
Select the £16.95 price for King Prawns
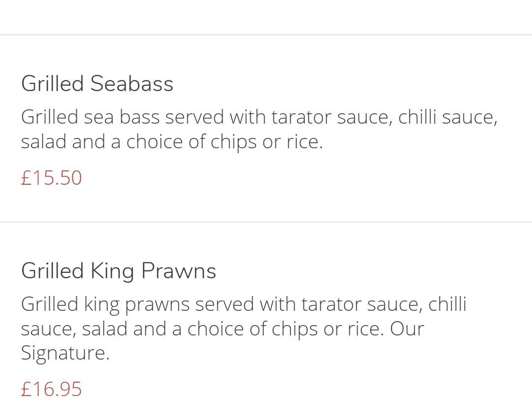point(52,389)
